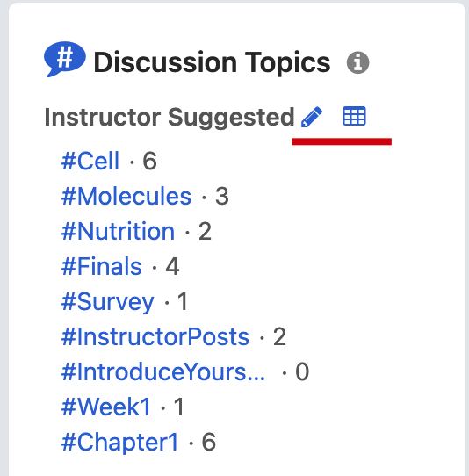The height and width of the screenshot is (476, 469).
Task: Click the post count 6 beside #Cell
Action: (x=149, y=161)
